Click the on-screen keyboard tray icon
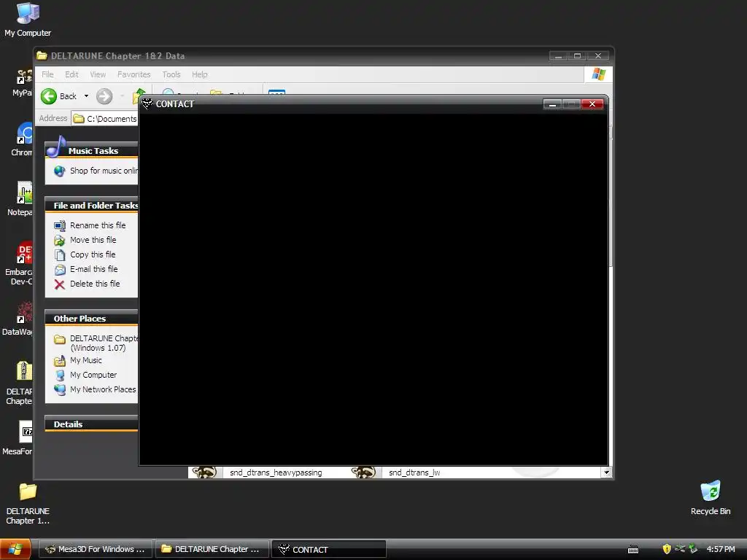The width and height of the screenshot is (747, 560). [633, 550]
